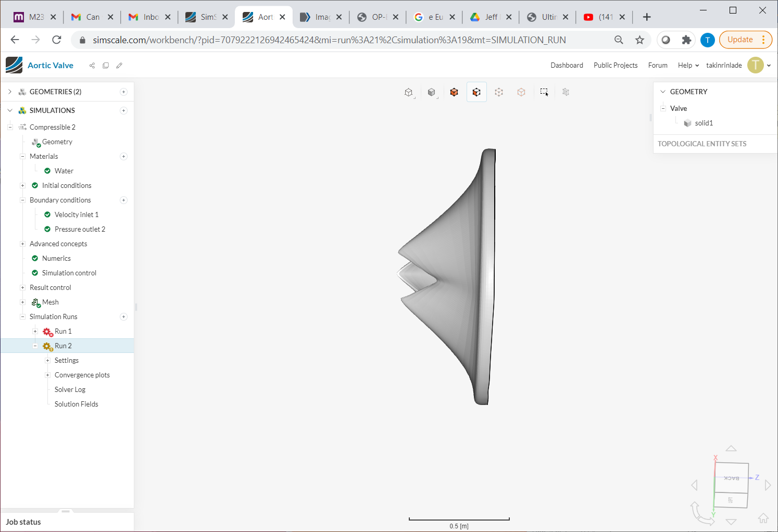778x532 pixels.
Task: Open the Forum link in the header
Action: point(657,65)
